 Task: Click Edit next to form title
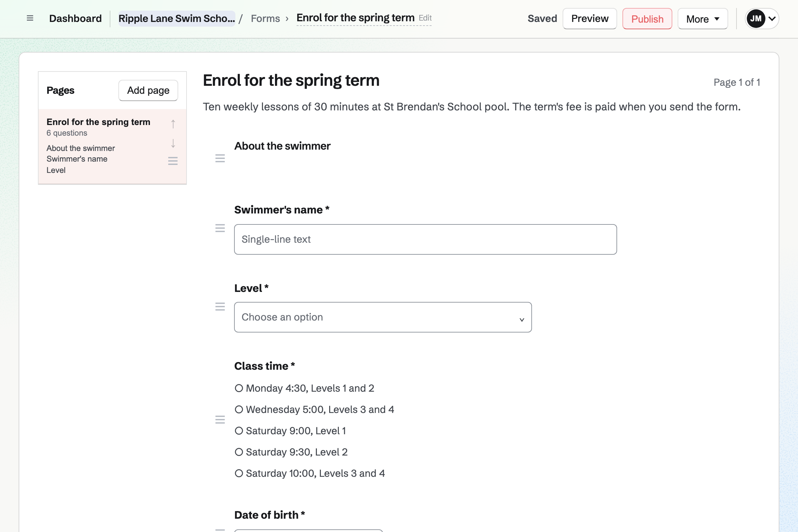(425, 18)
